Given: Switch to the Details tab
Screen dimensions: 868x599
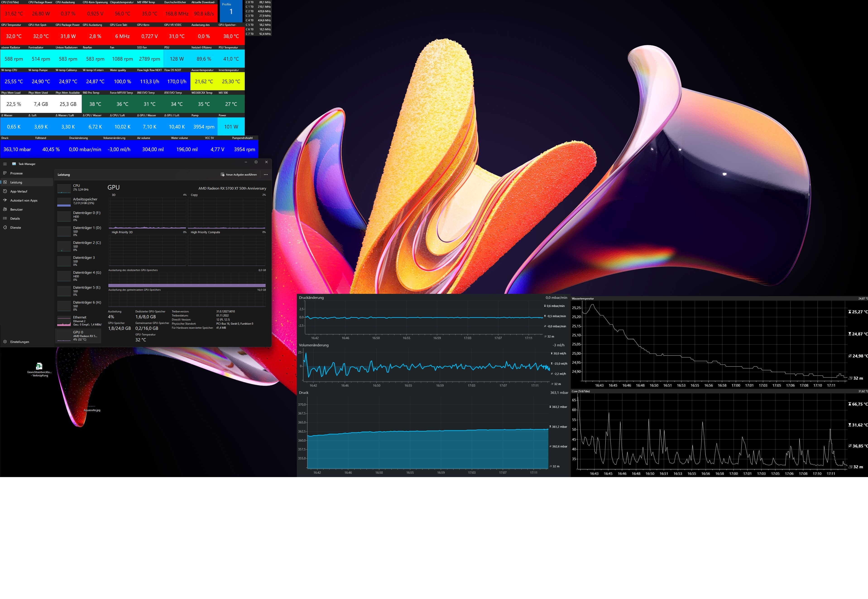Looking at the screenshot, I should [x=15, y=219].
